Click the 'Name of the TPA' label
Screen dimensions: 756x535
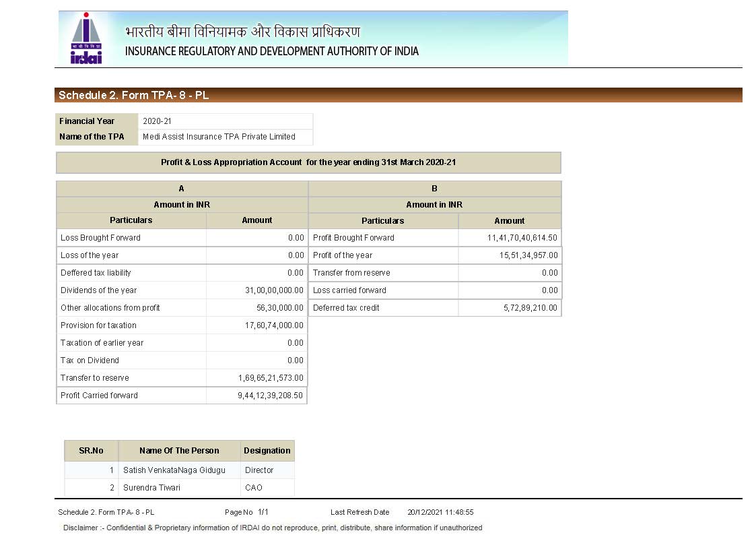(92, 137)
